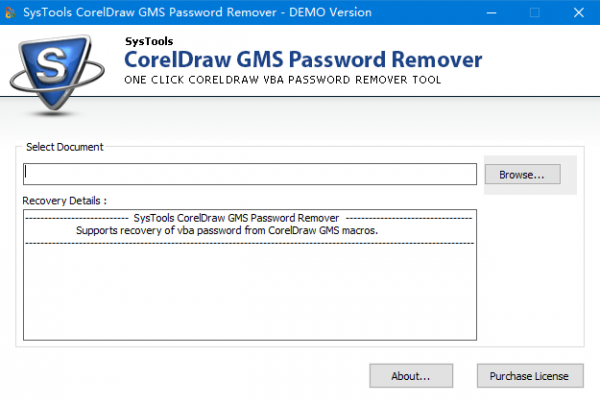Click the Recovery Details label
Image resolution: width=600 pixels, height=403 pixels.
click(64, 201)
